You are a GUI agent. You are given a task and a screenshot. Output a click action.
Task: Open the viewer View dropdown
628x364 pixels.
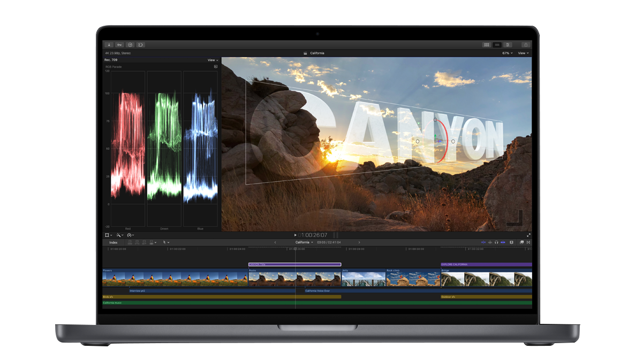[524, 53]
